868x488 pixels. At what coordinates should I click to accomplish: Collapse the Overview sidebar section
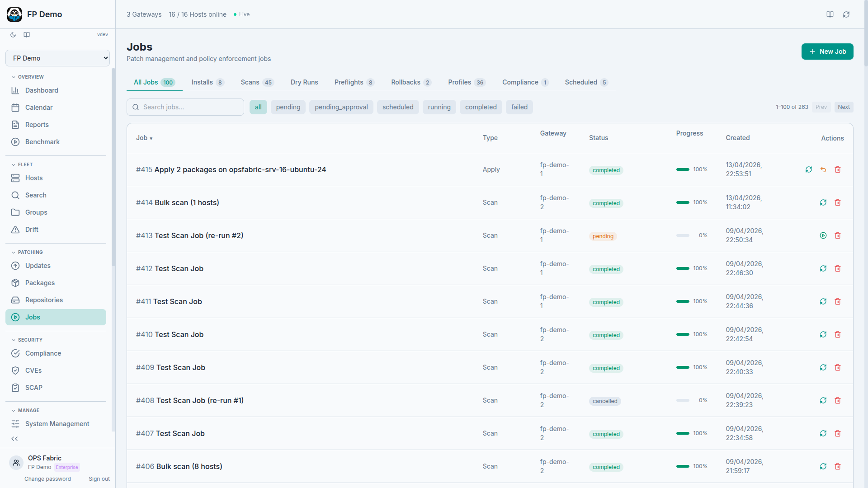[x=28, y=77]
